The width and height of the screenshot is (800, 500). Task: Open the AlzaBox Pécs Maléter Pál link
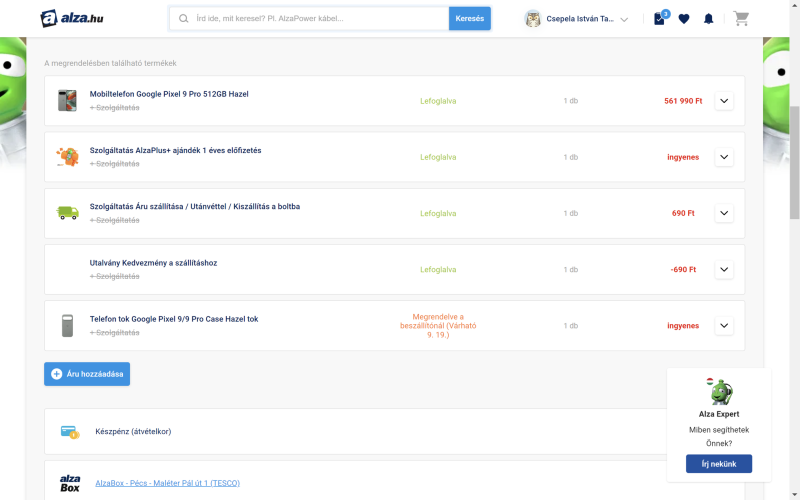(x=167, y=483)
